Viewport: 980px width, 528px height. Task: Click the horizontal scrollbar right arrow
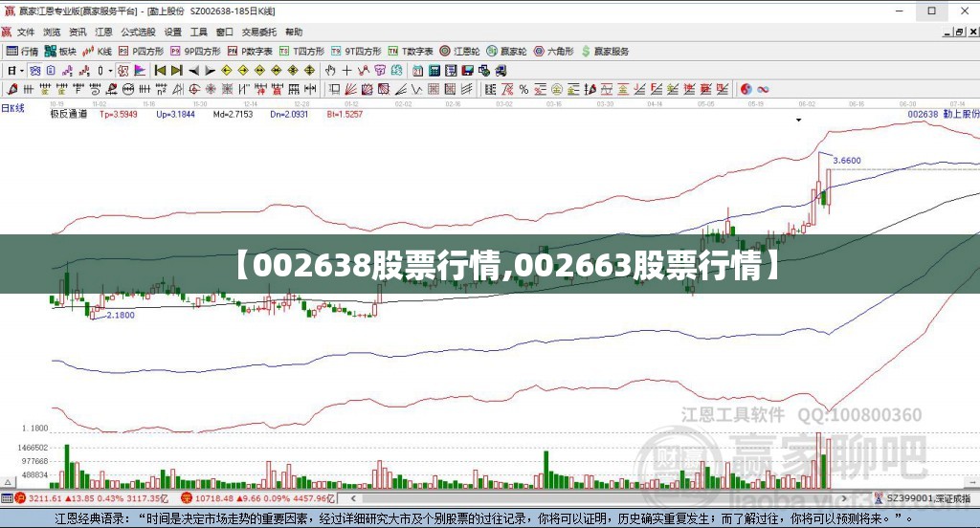[x=844, y=498]
